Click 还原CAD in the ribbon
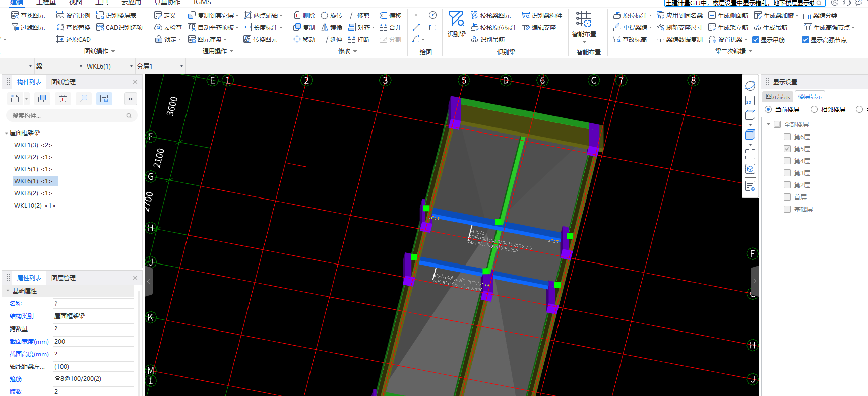This screenshot has height=396, width=868. click(74, 39)
